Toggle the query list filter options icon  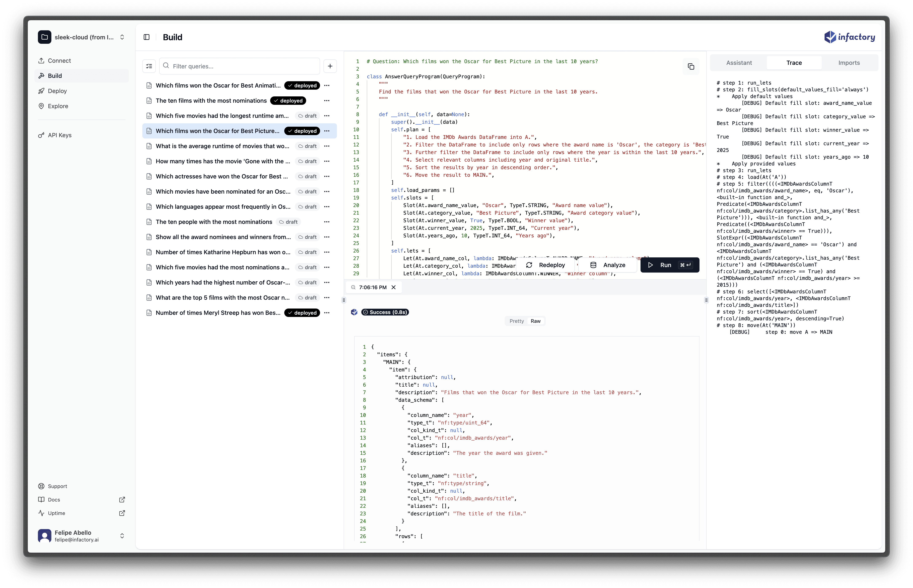149,66
